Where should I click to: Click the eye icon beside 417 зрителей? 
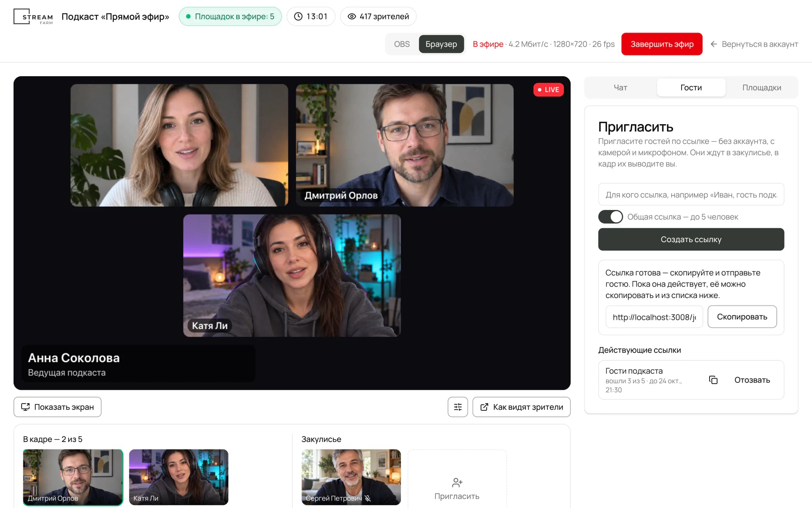[352, 17]
